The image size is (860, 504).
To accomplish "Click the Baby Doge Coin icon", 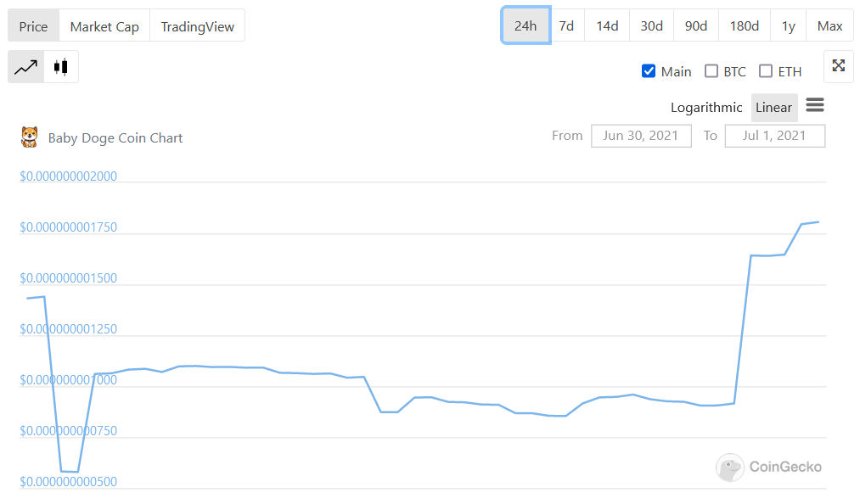I will point(28,137).
